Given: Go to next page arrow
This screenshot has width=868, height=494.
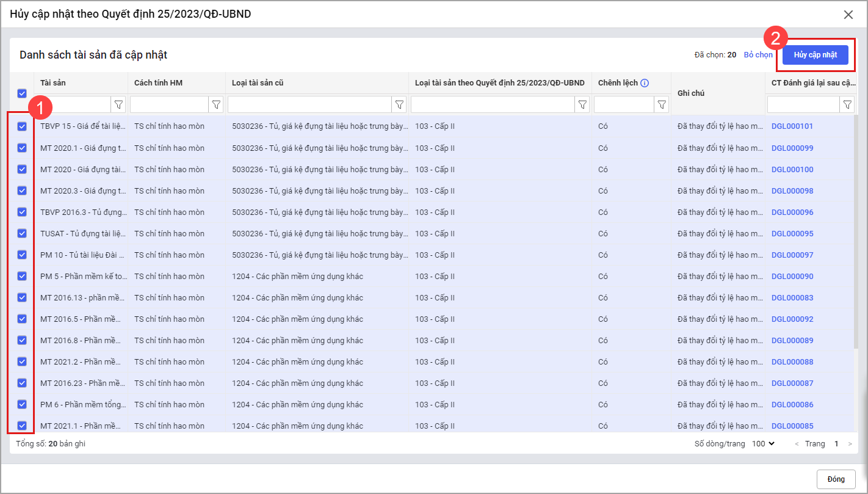Looking at the screenshot, I should (x=850, y=444).
